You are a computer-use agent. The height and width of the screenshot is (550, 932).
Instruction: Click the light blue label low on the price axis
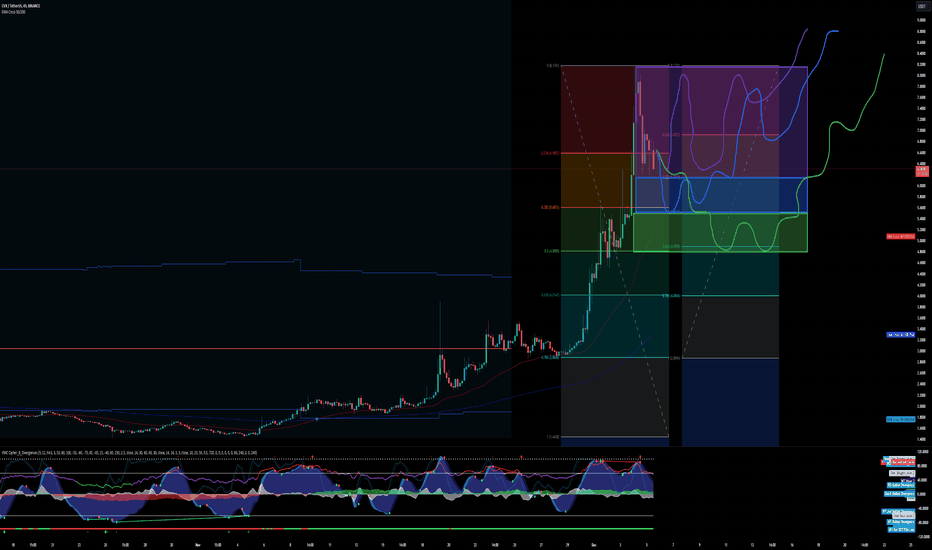pyautogui.click(x=901, y=419)
